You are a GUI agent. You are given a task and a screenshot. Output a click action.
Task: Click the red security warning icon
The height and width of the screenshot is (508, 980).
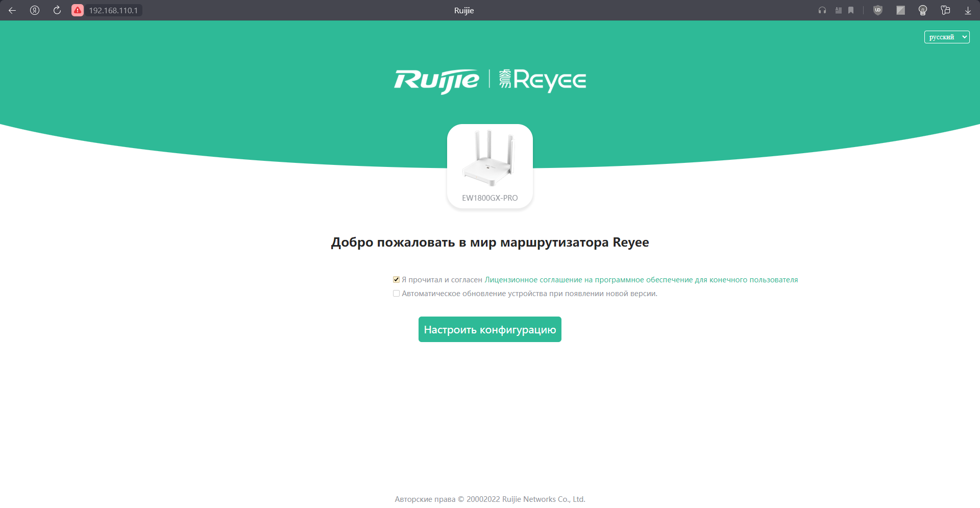[x=78, y=10]
